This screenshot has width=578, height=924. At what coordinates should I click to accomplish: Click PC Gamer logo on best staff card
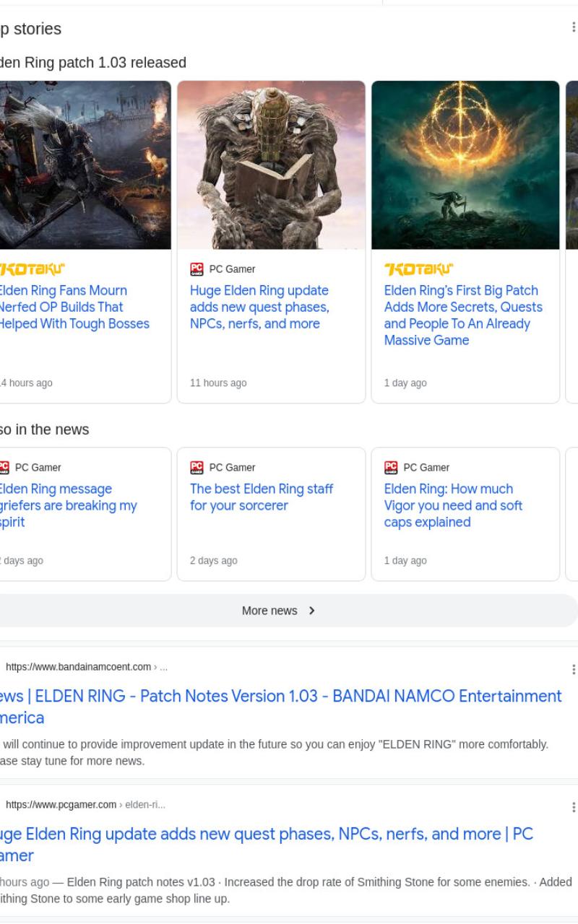coord(197,468)
